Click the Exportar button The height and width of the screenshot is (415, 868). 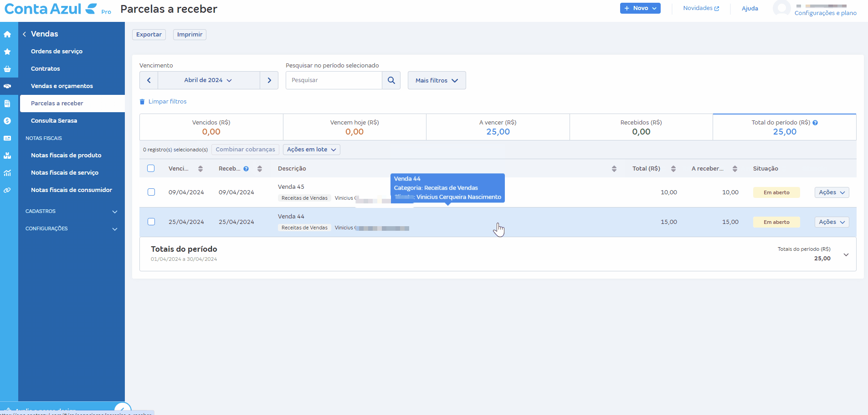[x=149, y=35]
